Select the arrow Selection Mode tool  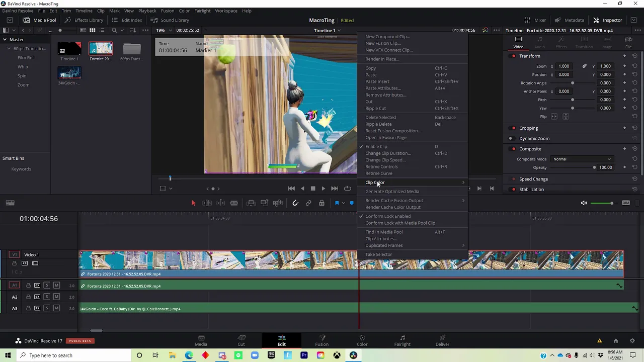click(193, 203)
